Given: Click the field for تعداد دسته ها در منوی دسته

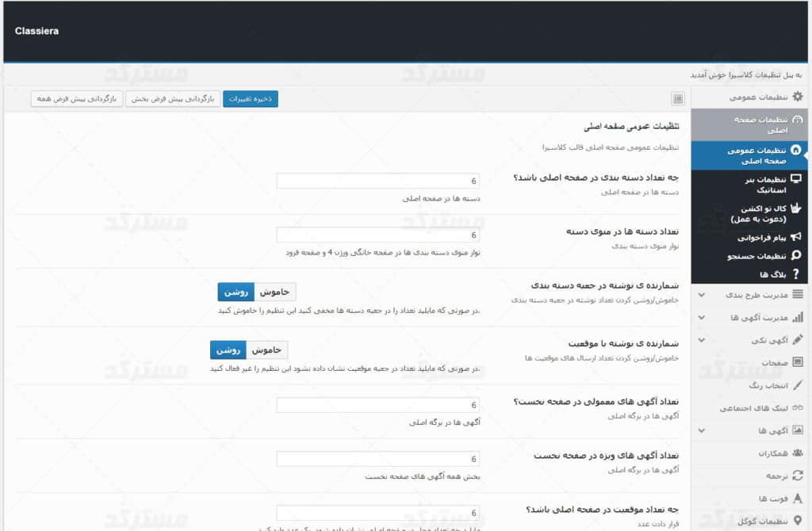Looking at the screenshot, I should (378, 235).
